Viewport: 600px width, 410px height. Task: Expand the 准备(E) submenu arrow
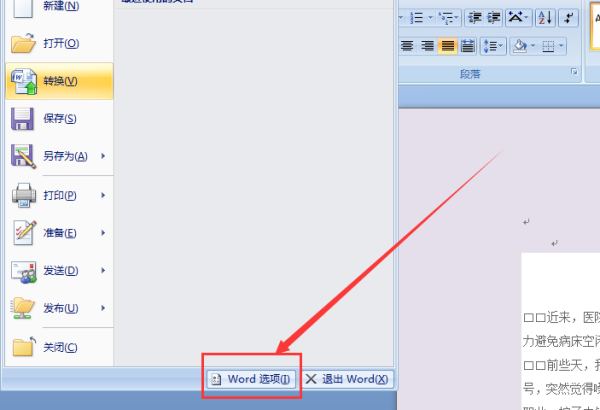103,233
